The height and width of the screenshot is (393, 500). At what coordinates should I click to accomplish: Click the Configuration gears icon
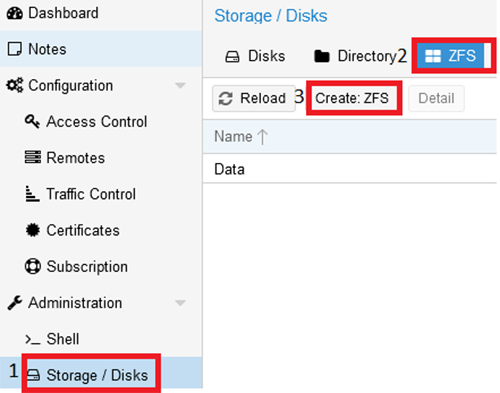pyautogui.click(x=15, y=85)
